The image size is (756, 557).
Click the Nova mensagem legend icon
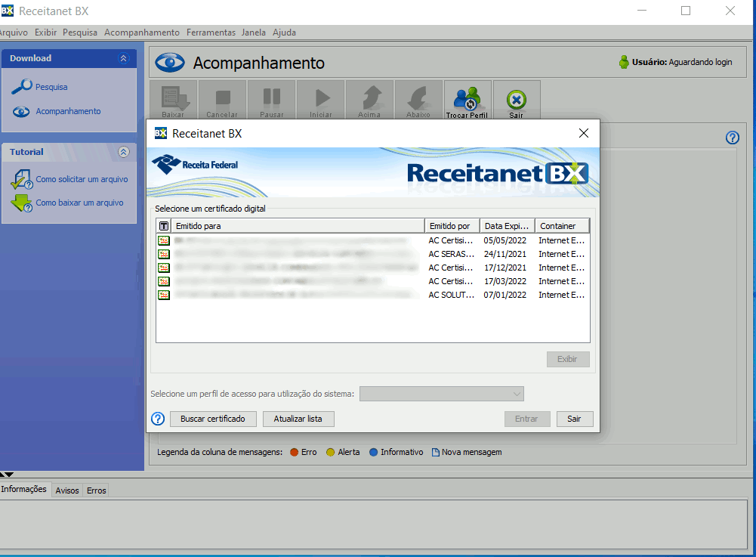coord(435,452)
